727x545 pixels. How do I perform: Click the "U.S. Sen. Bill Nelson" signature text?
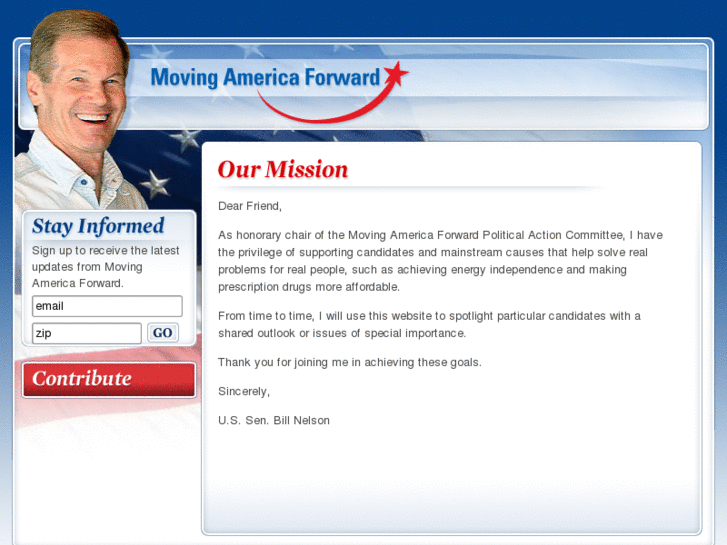[x=274, y=420]
